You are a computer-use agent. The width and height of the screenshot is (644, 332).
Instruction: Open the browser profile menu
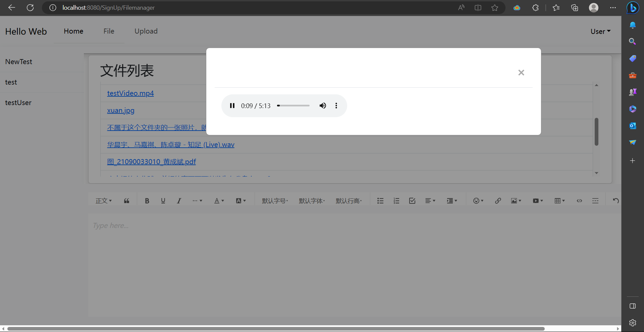point(594,8)
